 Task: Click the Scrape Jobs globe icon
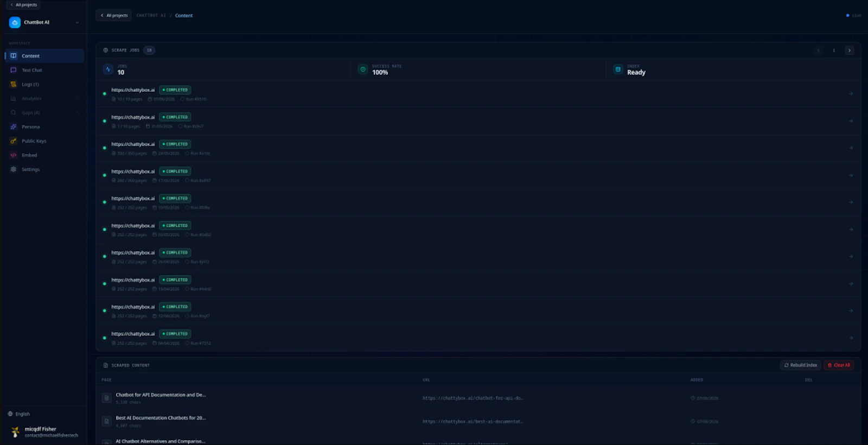coord(106,50)
